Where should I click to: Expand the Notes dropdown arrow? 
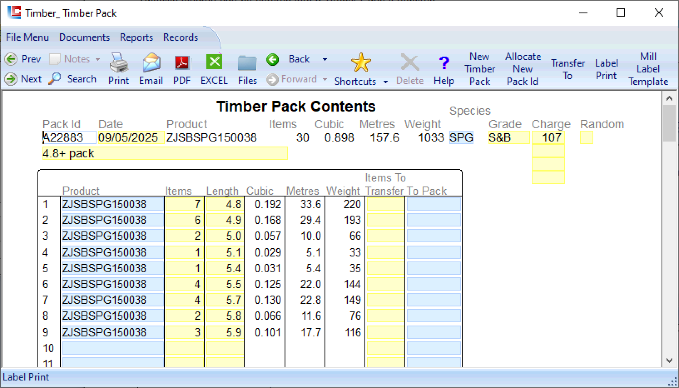point(98,59)
